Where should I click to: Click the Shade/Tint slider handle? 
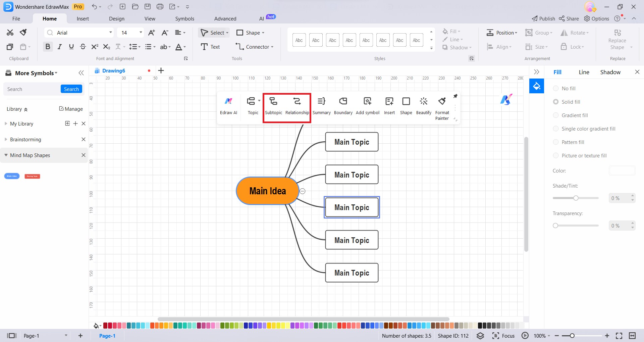576,198
